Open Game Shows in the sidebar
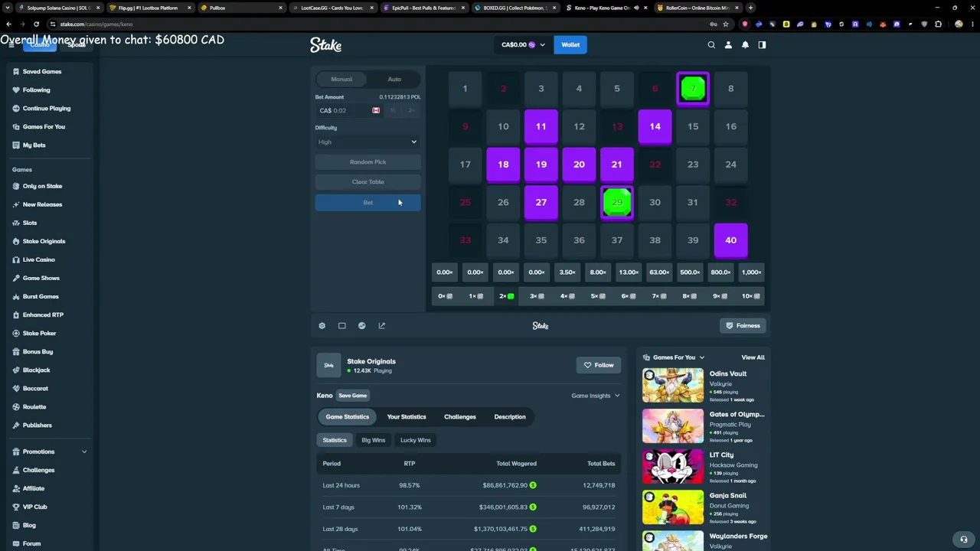 [41, 278]
